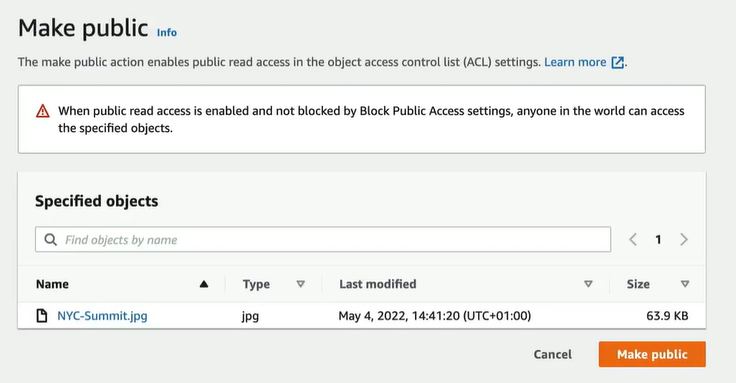The width and height of the screenshot is (736, 383).
Task: Select page number 1 in pagination
Action: (x=658, y=240)
